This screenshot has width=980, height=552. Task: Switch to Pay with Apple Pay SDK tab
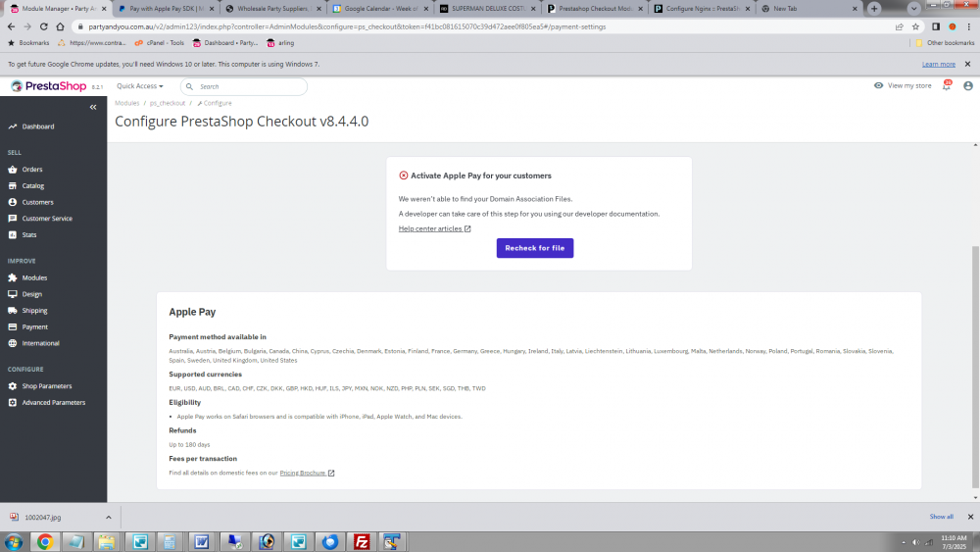point(166,9)
